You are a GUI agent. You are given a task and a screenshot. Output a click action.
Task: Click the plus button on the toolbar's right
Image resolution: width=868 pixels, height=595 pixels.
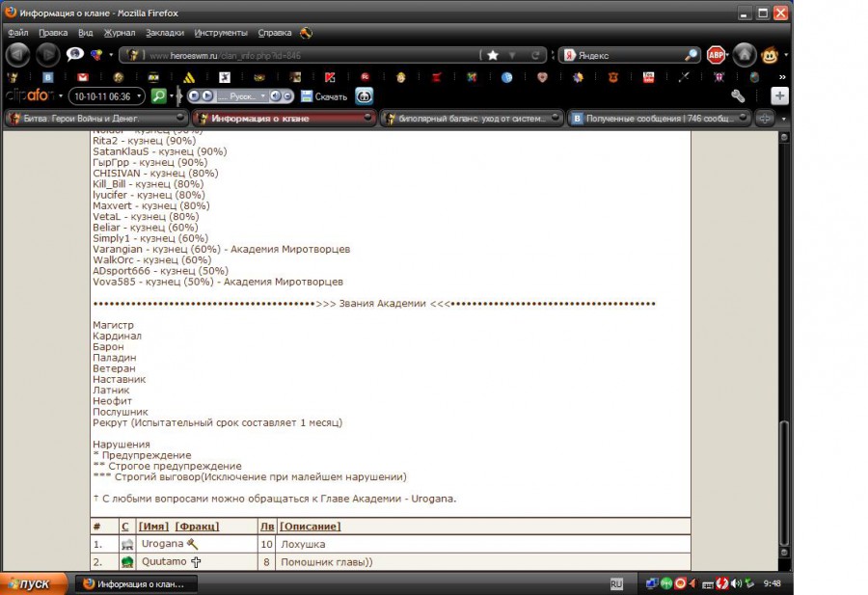[x=779, y=96]
